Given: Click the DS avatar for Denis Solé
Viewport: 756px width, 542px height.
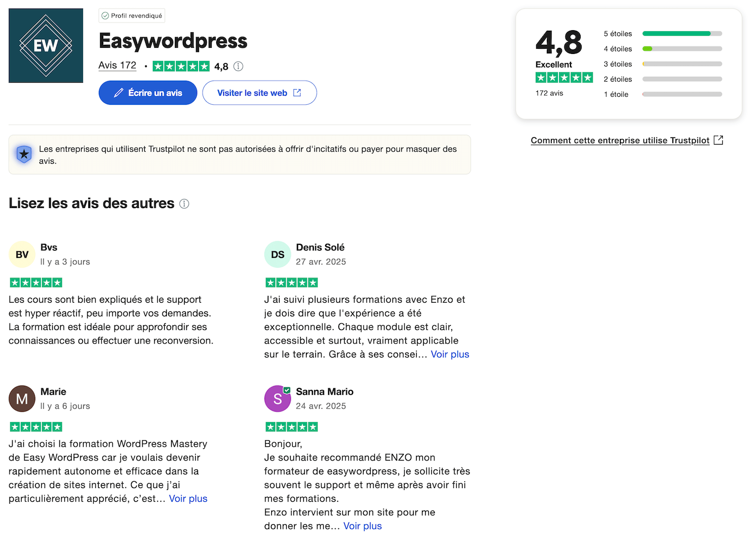Looking at the screenshot, I should tap(278, 254).
